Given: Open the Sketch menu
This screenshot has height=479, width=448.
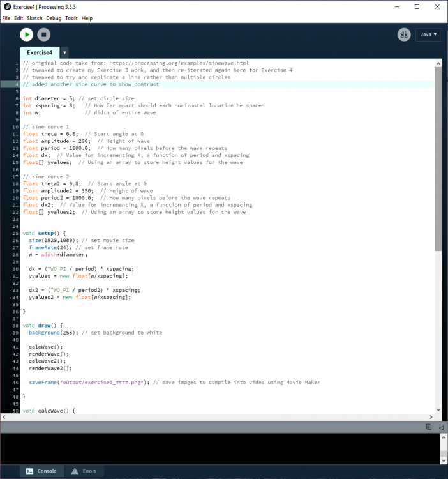Looking at the screenshot, I should pyautogui.click(x=34, y=18).
